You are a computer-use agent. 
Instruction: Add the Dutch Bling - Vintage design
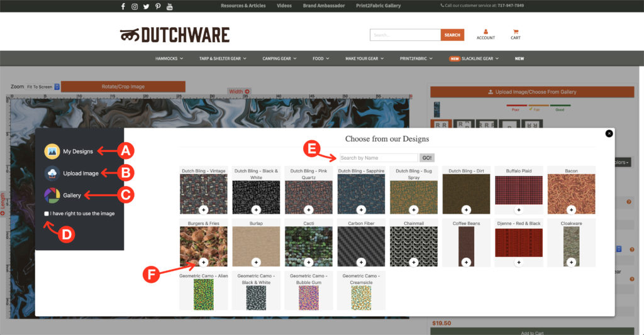203,210
